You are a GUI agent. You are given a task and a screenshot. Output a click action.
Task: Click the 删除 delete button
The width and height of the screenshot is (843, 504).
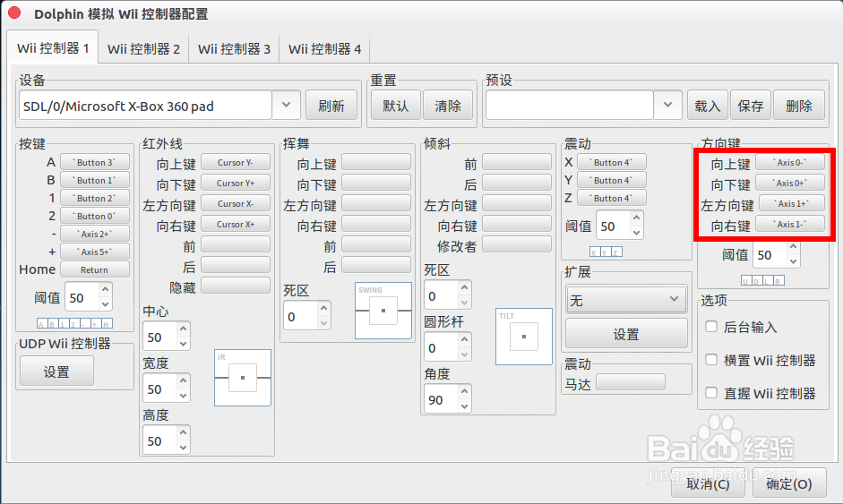coord(799,106)
